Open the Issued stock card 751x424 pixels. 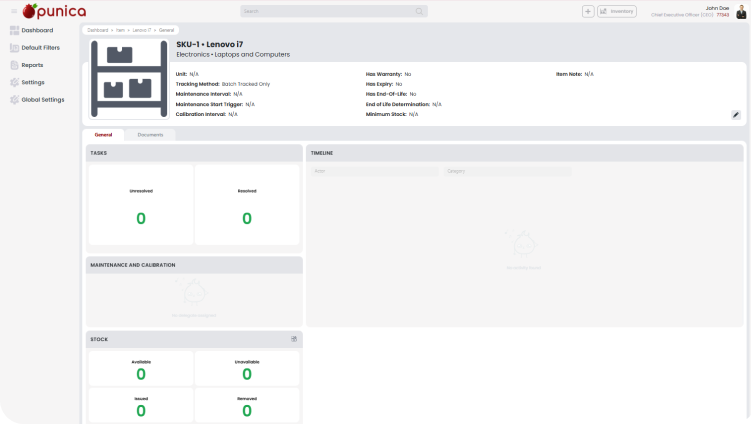pos(141,405)
